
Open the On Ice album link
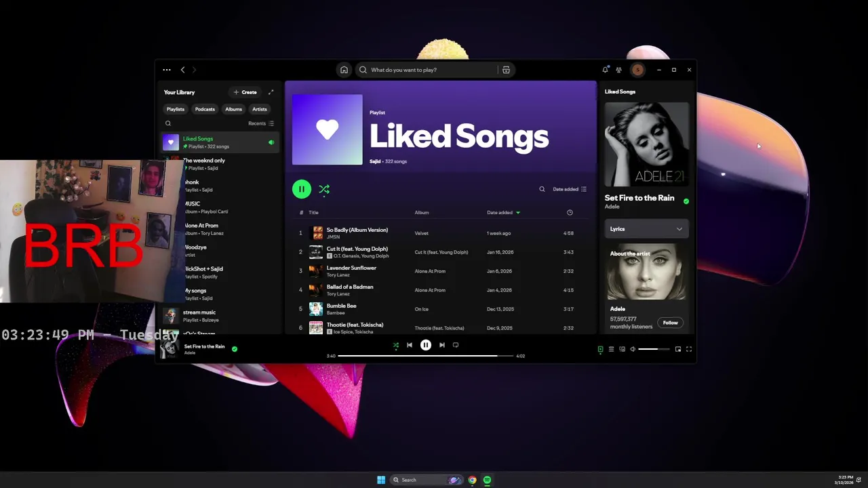[422, 309]
